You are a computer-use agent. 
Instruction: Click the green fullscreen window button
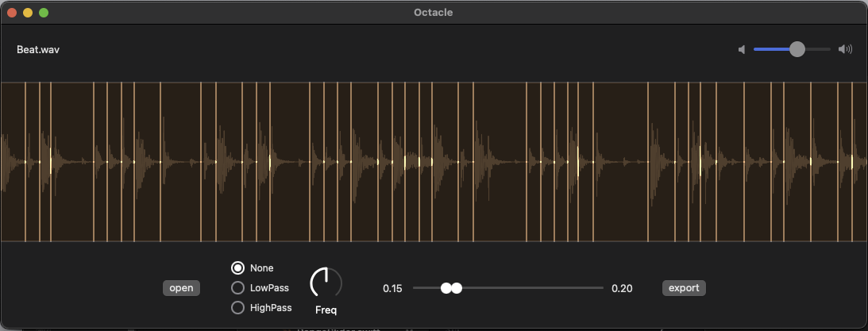click(44, 12)
